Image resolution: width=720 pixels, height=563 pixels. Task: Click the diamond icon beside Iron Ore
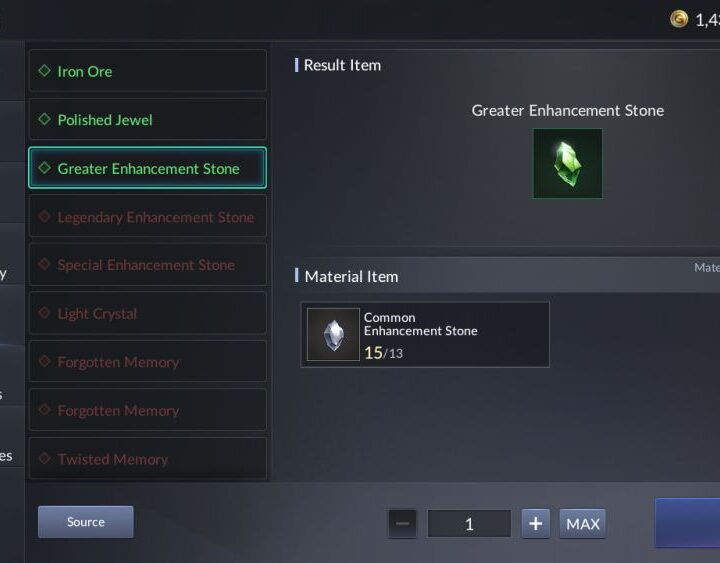click(x=45, y=71)
